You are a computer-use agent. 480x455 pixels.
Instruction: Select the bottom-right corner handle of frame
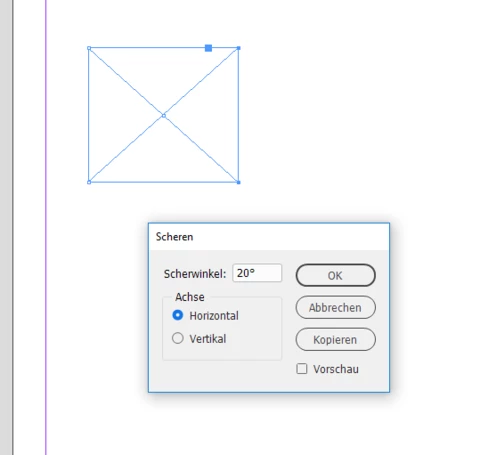point(238,182)
